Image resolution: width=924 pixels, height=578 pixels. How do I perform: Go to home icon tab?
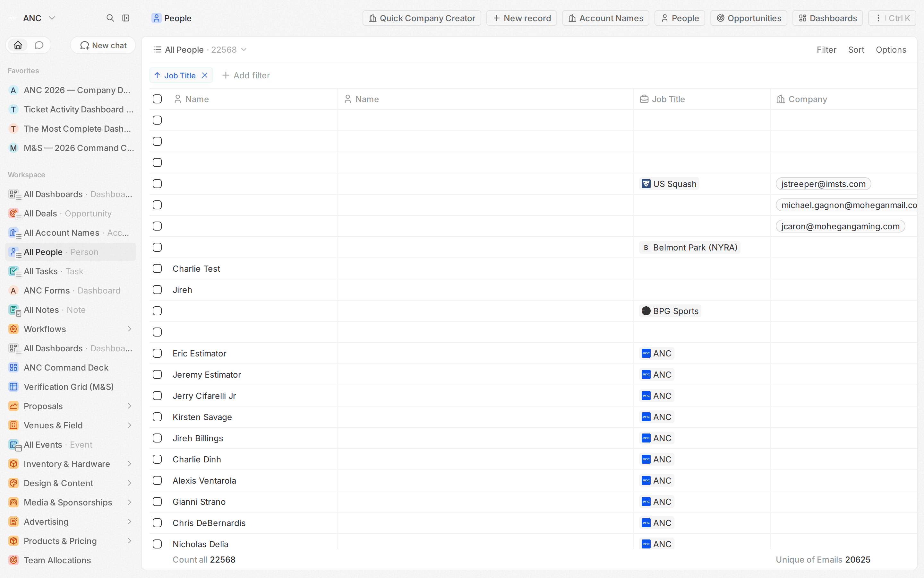pos(18,45)
